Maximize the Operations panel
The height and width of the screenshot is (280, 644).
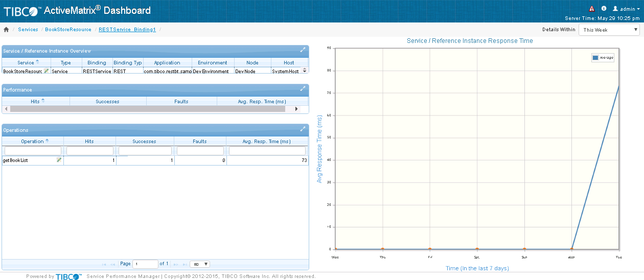[303, 129]
